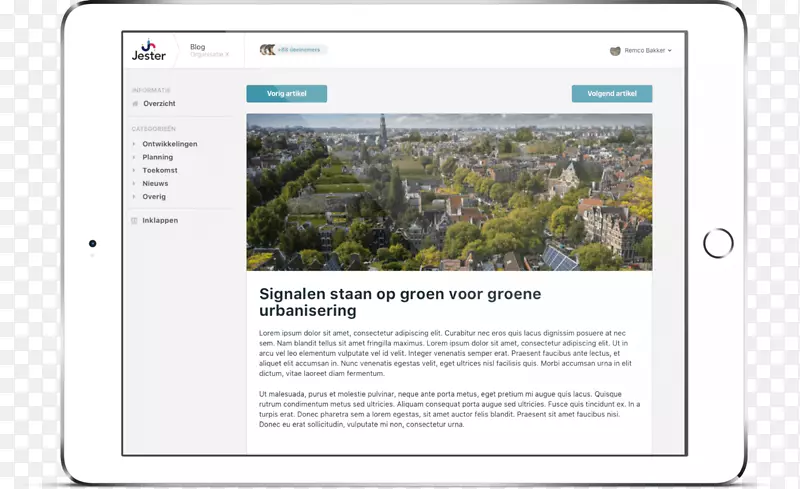Tap the tablet front camera dot
This screenshot has height=489, width=800.
point(93,243)
